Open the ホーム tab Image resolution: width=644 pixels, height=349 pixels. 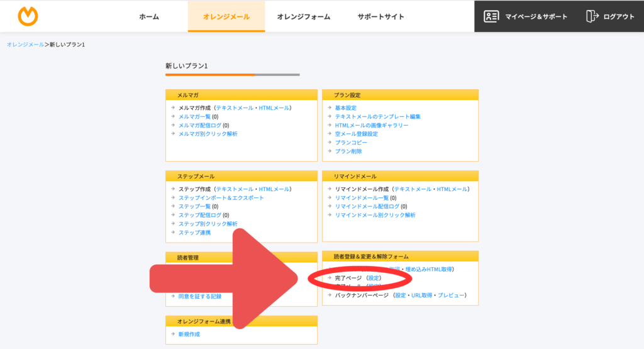pos(149,17)
